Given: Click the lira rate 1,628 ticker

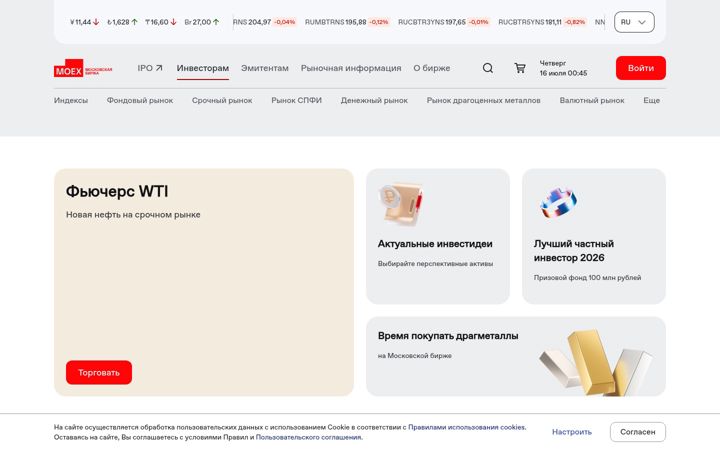Looking at the screenshot, I should (x=122, y=22).
